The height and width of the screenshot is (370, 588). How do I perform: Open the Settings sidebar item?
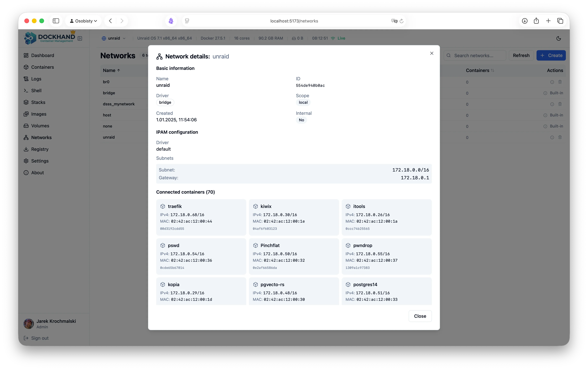[x=40, y=161]
